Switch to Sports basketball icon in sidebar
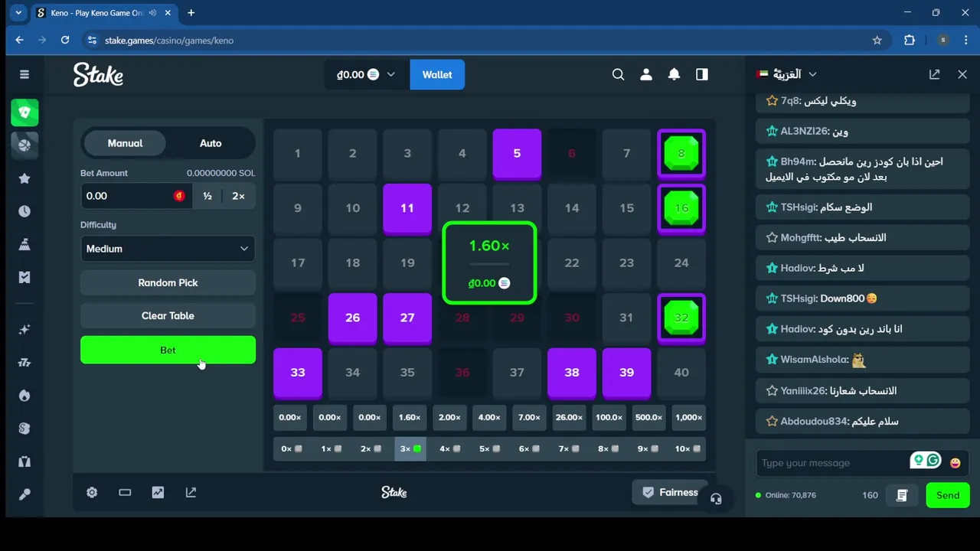The height and width of the screenshot is (551, 980). (24, 145)
